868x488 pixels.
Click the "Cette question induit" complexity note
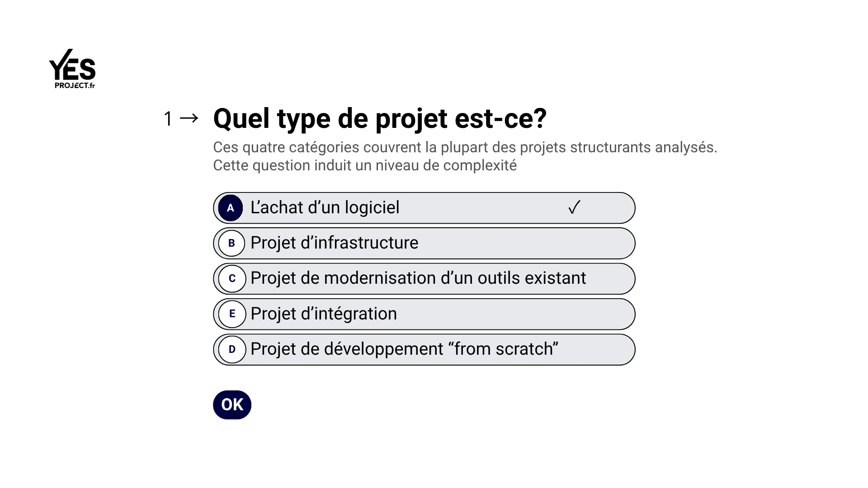[x=364, y=165]
